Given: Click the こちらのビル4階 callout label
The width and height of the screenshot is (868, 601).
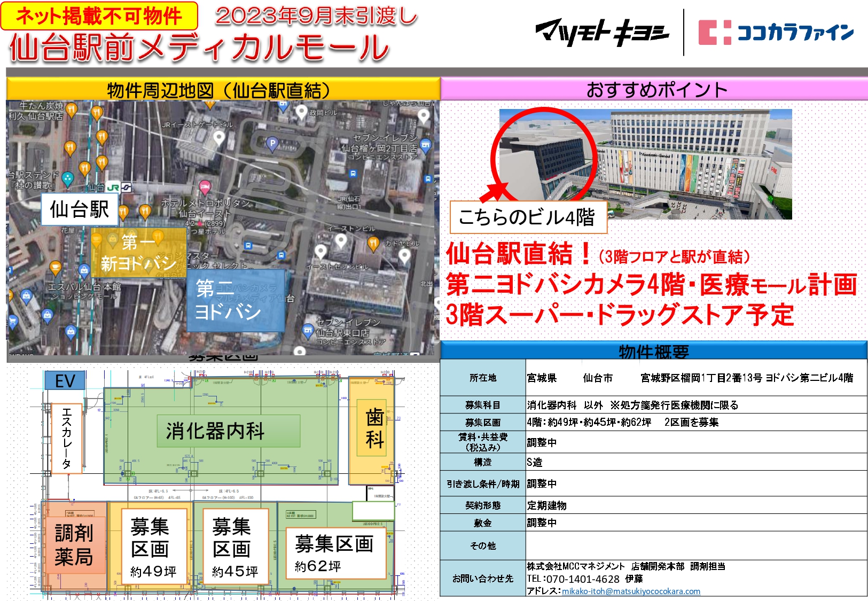Looking at the screenshot, I should (528, 217).
